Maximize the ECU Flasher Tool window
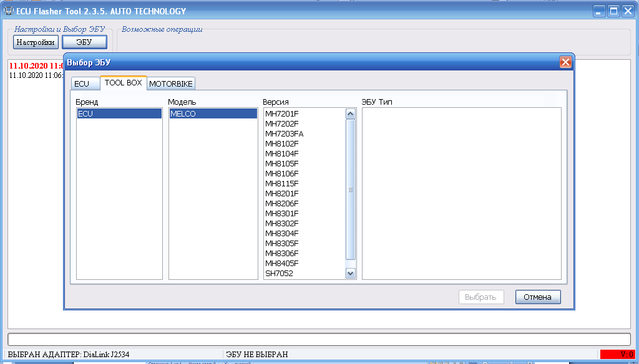 pyautogui.click(x=613, y=11)
